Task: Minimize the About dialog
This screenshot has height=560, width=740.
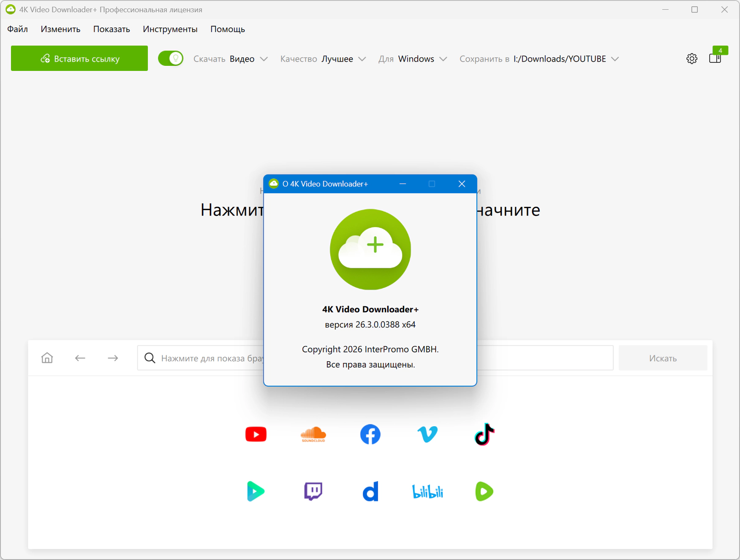Action: tap(403, 184)
